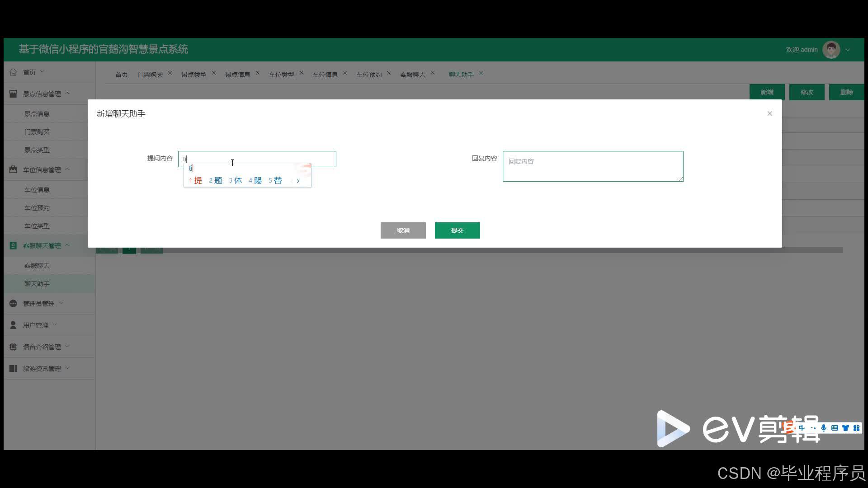This screenshot has width=868, height=488.
Task: Click the admin avatar picture
Action: [831, 50]
